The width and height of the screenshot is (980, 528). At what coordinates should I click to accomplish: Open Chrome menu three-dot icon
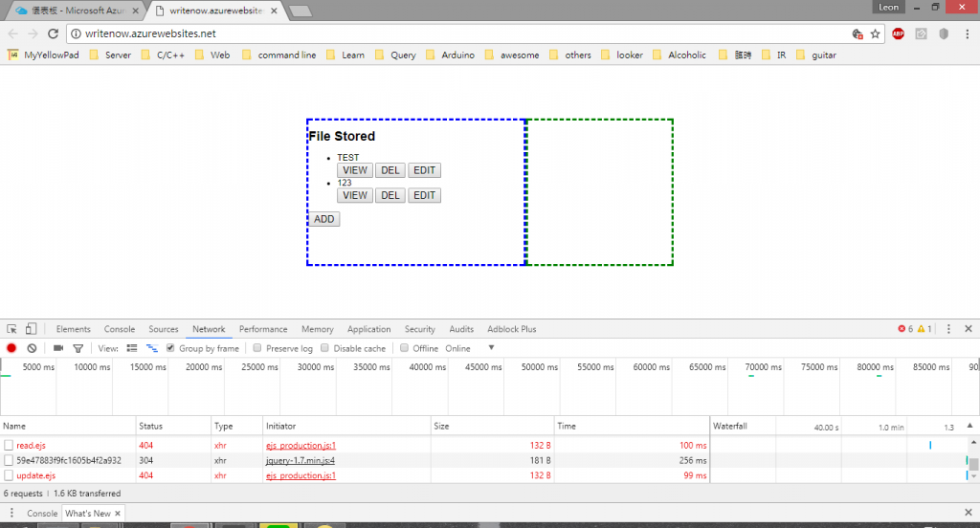click(967, 33)
